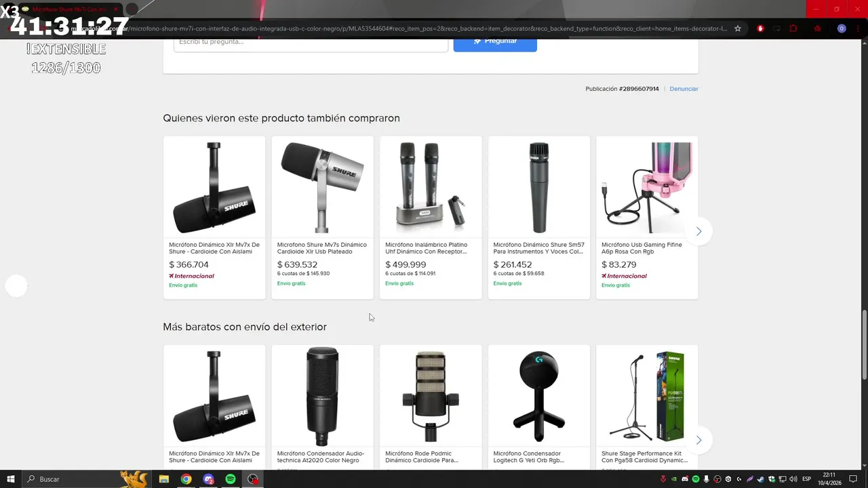
Task: Open the Logitech G HUB tray icon
Action: (739, 479)
